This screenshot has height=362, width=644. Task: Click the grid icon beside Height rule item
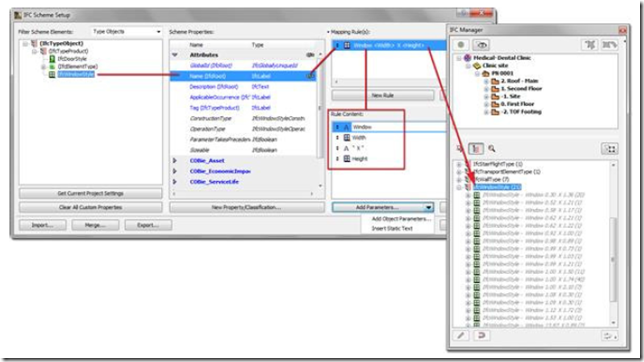coord(347,159)
